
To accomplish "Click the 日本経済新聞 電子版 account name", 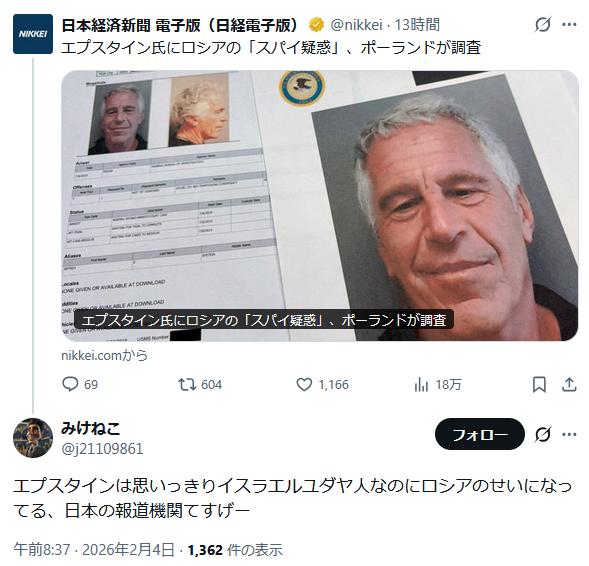I will tap(181, 25).
